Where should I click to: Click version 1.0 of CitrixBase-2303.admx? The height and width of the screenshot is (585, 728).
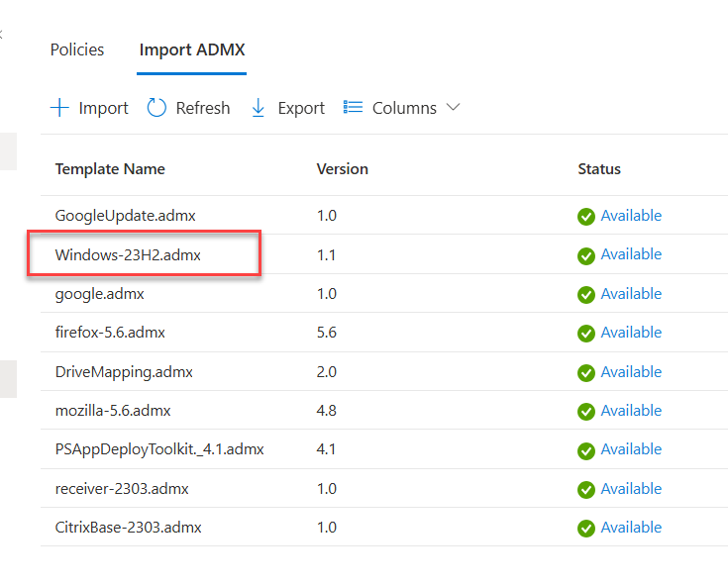click(327, 528)
